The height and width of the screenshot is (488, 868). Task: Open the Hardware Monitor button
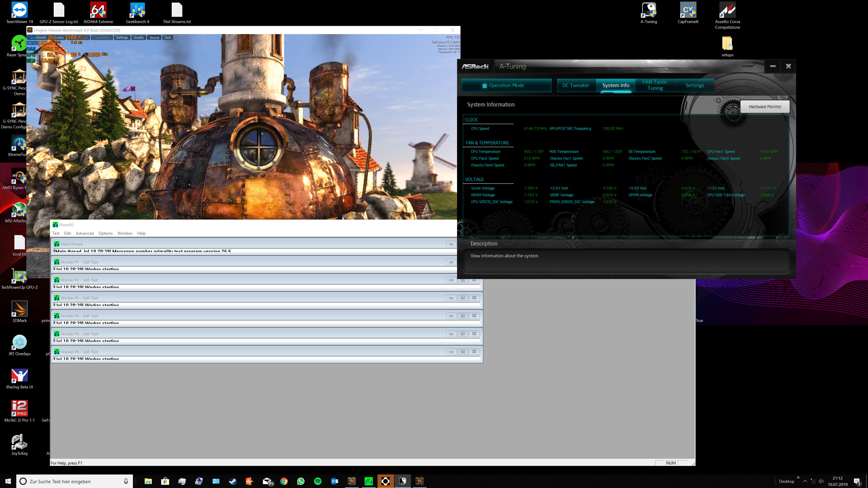pyautogui.click(x=764, y=106)
